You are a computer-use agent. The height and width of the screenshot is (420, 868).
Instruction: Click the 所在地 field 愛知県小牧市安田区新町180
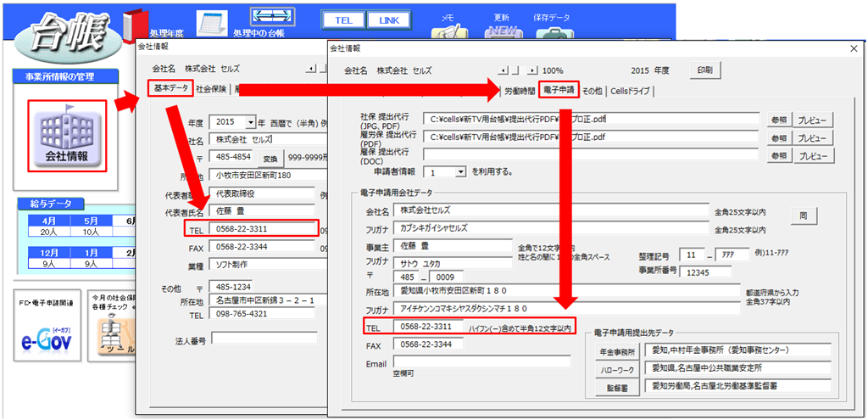(567, 290)
